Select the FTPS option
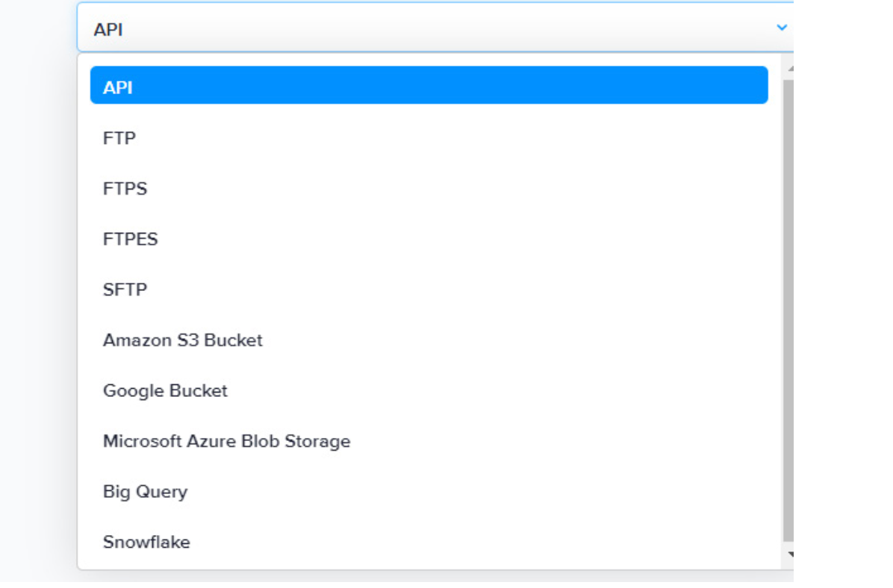893x588 pixels. pyautogui.click(x=125, y=189)
